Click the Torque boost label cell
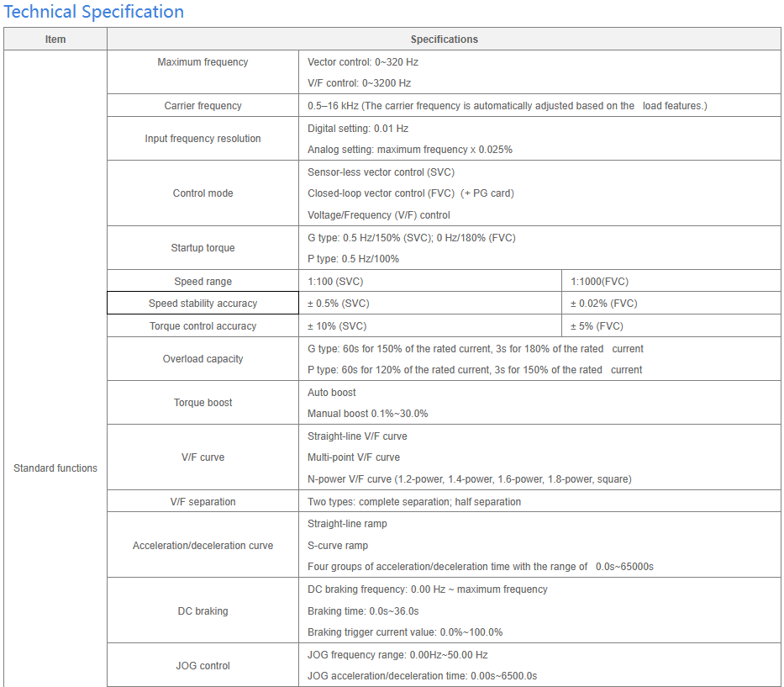The image size is (784, 687). tap(203, 403)
